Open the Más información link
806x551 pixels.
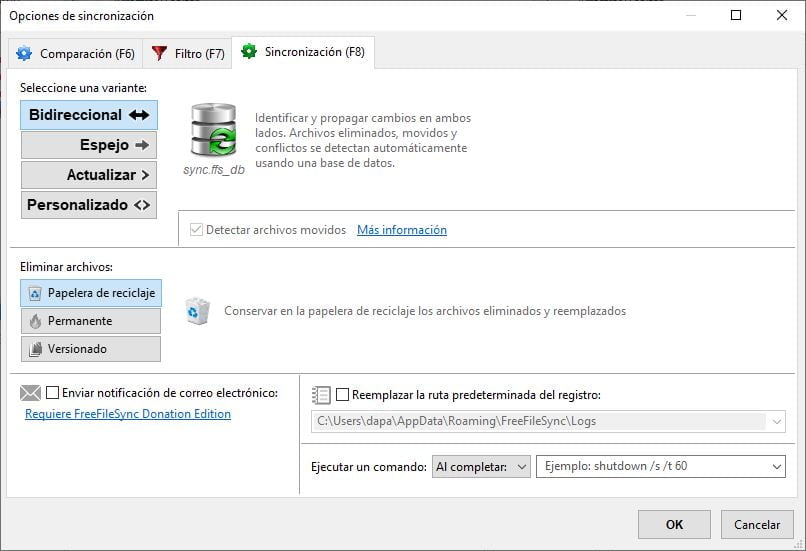pyautogui.click(x=402, y=230)
